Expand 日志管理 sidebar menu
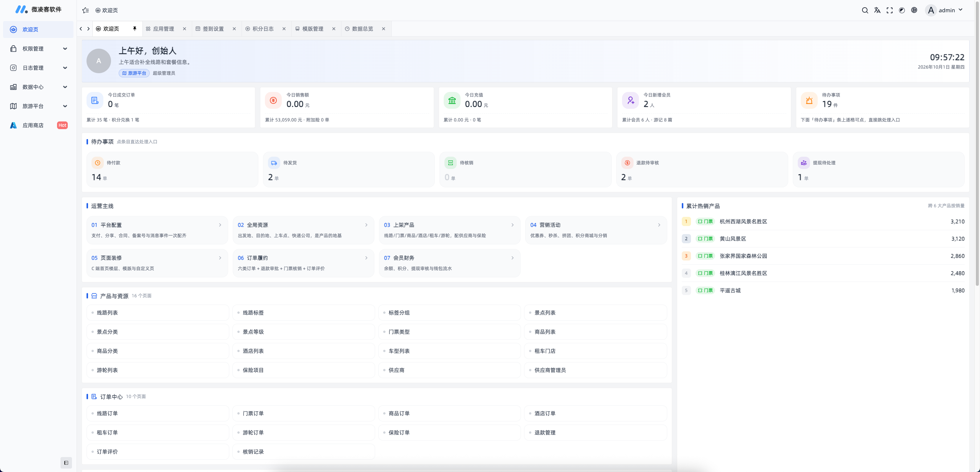The width and height of the screenshot is (980, 472). 38,68
